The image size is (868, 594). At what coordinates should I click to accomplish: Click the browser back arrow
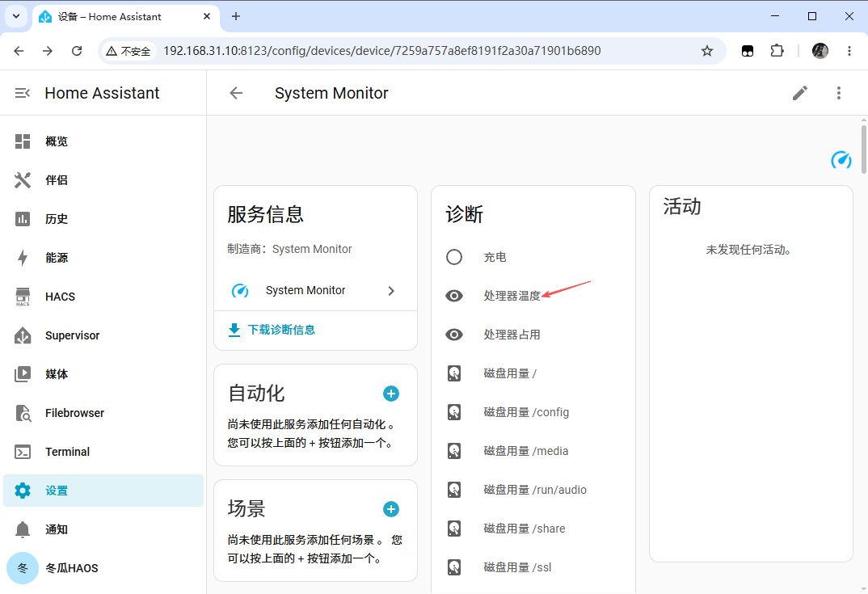click(x=19, y=51)
